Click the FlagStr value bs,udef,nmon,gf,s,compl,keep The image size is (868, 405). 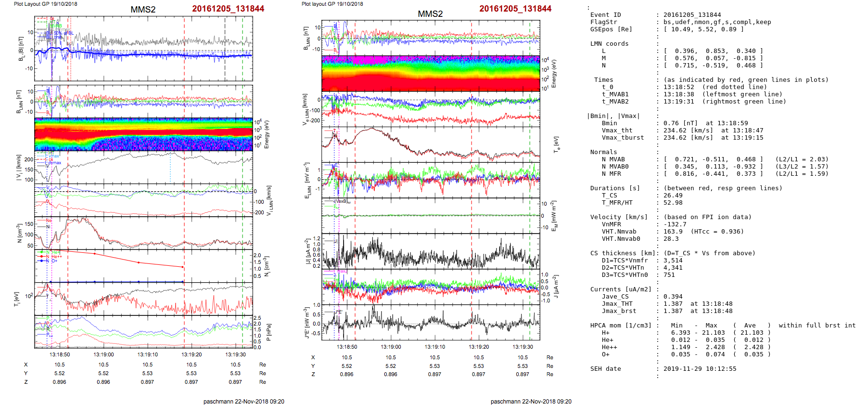(x=717, y=22)
